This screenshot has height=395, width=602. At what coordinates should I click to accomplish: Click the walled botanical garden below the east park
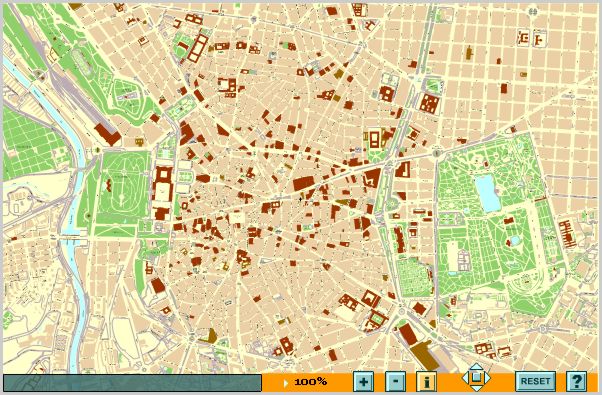tap(415, 277)
